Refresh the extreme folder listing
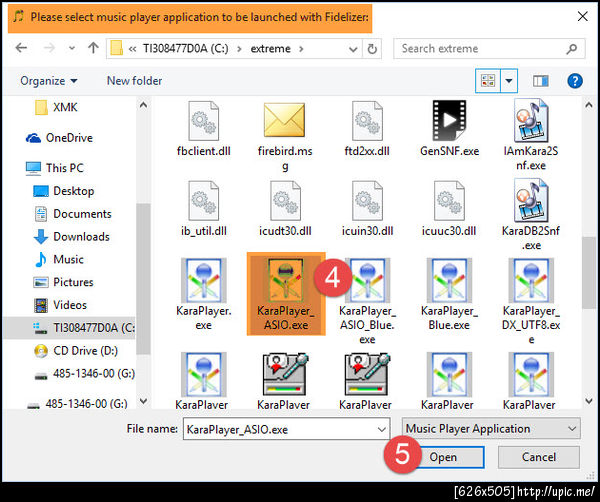Image resolution: width=600 pixels, height=502 pixels. [x=372, y=49]
